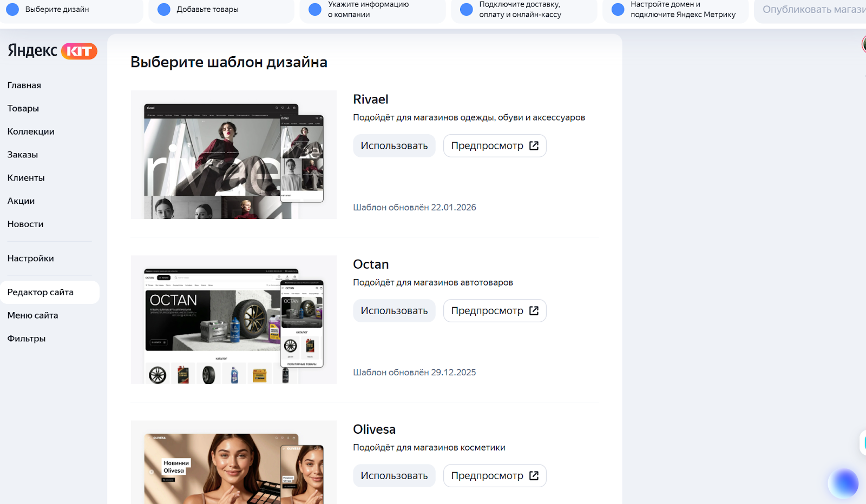Click the delivery and payment step circle
The width and height of the screenshot is (866, 504).
click(x=466, y=9)
